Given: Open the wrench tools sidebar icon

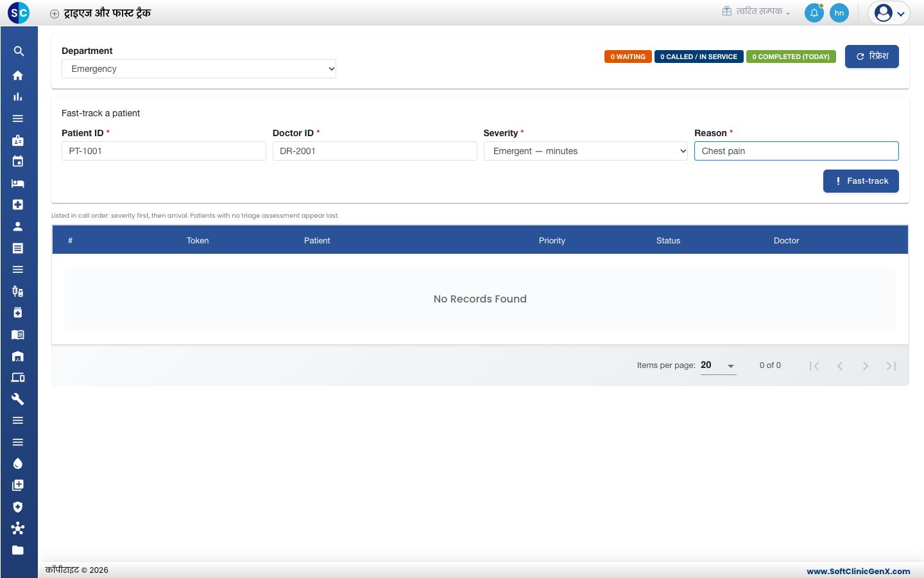Looking at the screenshot, I should (x=18, y=399).
